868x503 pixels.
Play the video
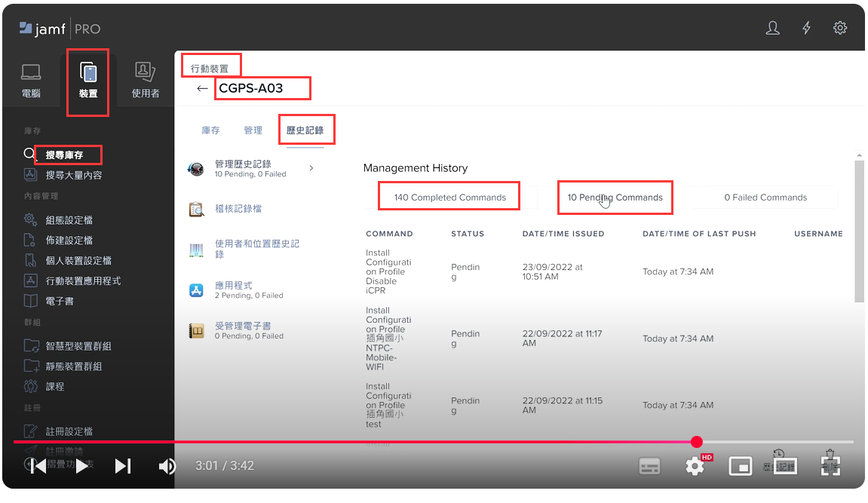(x=81, y=466)
